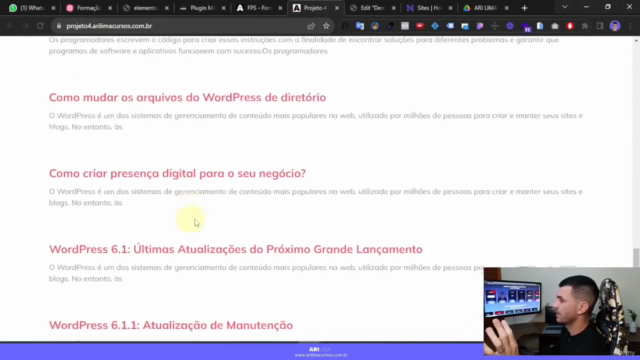
Task: Go back to the previous page
Action: 10,26
